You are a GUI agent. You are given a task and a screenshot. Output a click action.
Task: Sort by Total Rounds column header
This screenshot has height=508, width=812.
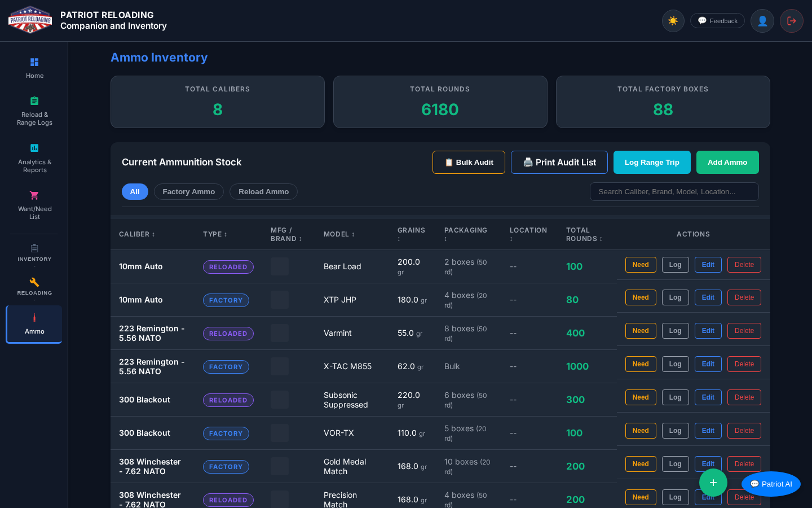584,234
